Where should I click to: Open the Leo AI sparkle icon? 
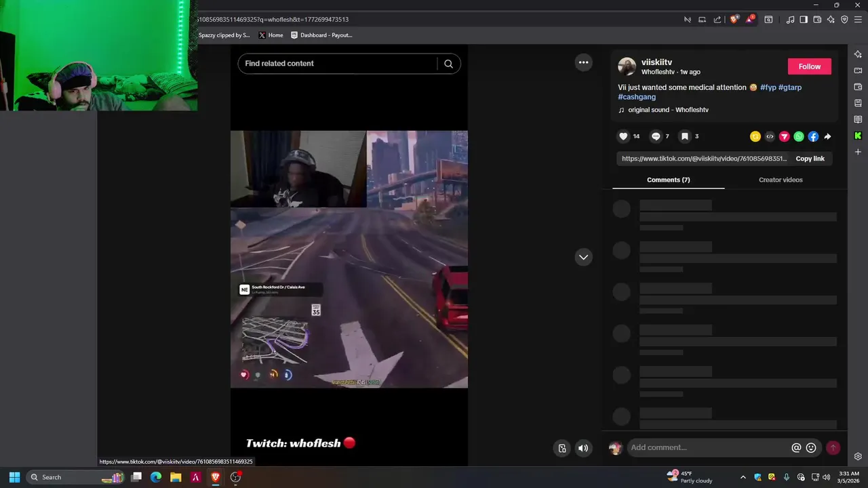coord(831,20)
